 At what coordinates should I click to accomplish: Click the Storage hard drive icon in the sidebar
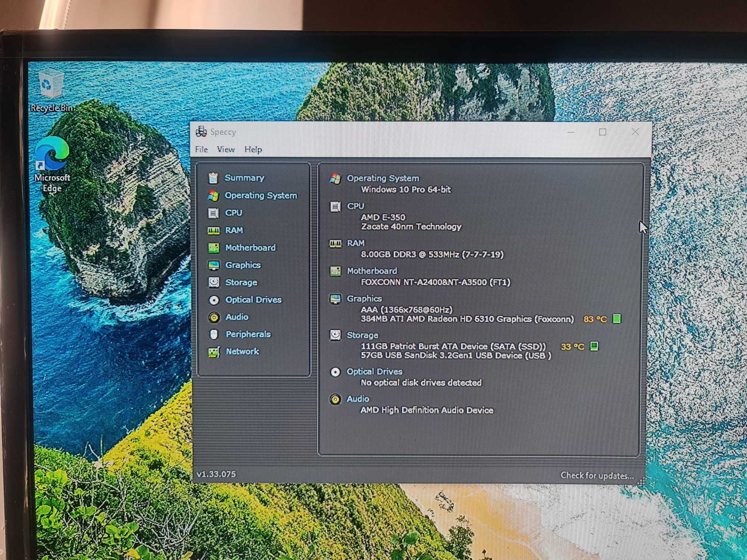pos(214,282)
